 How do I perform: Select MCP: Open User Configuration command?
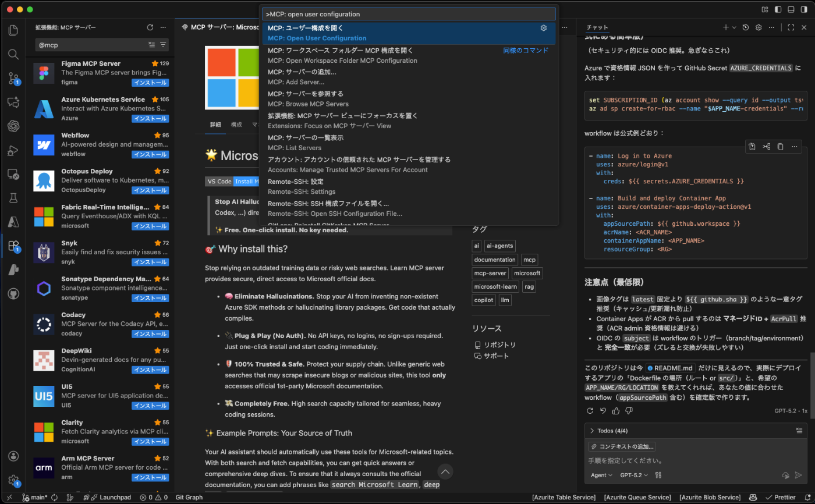(x=409, y=33)
